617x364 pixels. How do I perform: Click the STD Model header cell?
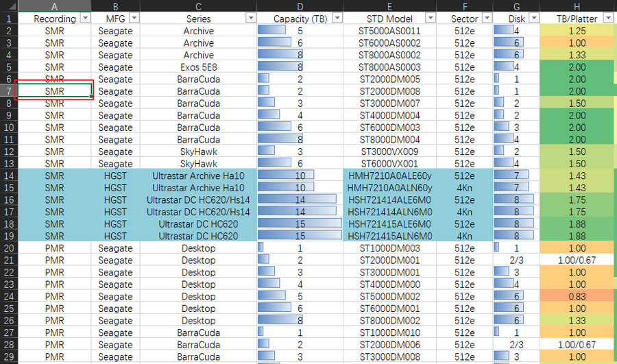point(389,19)
